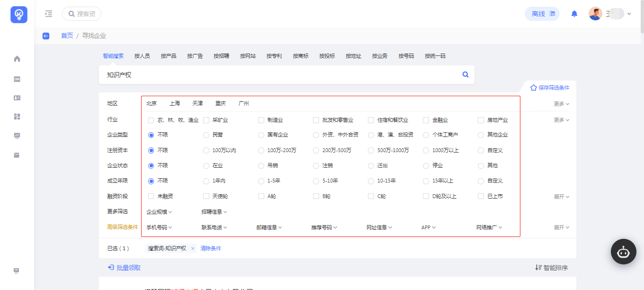Click 批量领取 button
Viewport: 644px width, 290px height.
coord(125,268)
